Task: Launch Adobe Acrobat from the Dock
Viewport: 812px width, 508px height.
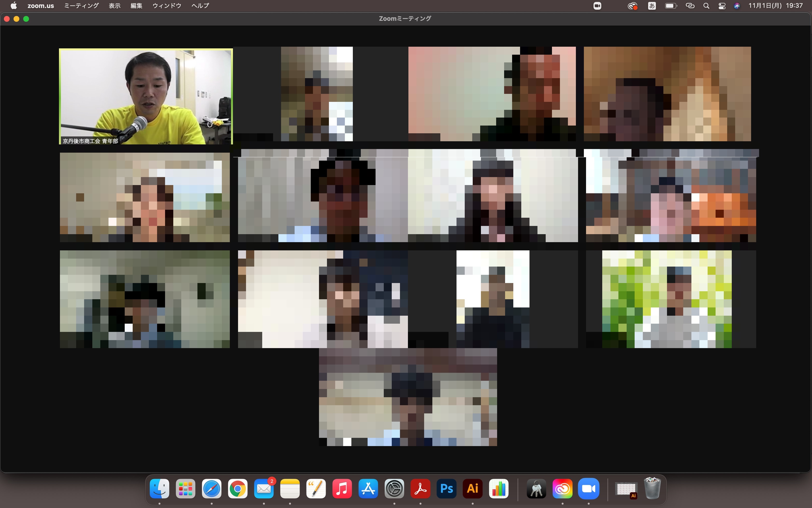Action: pyautogui.click(x=420, y=488)
